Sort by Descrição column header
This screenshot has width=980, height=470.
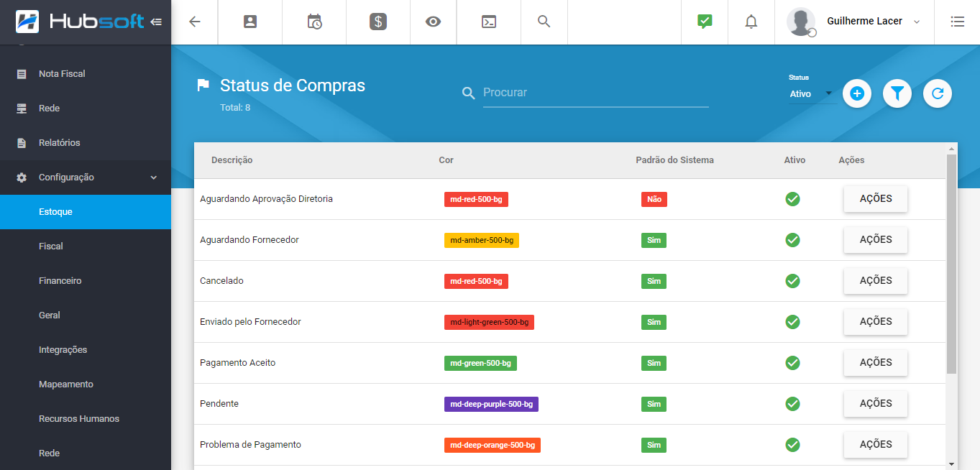[x=232, y=160]
